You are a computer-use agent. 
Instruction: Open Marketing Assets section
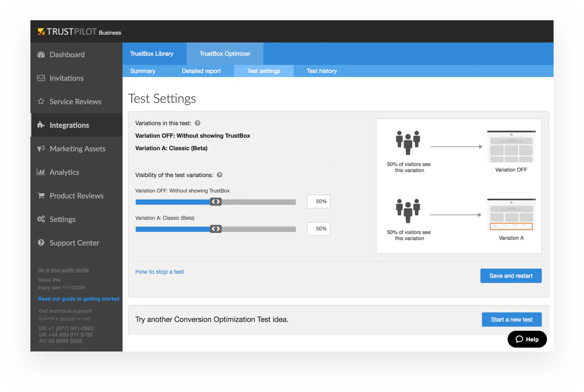(x=77, y=148)
